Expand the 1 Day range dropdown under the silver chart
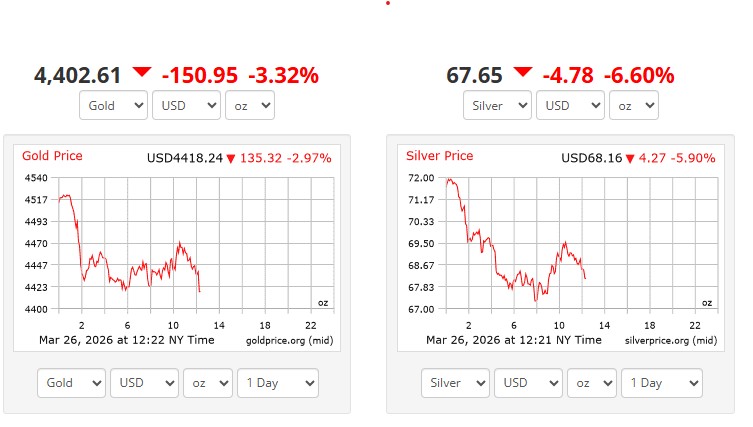This screenshot has width=753, height=427. (x=661, y=383)
